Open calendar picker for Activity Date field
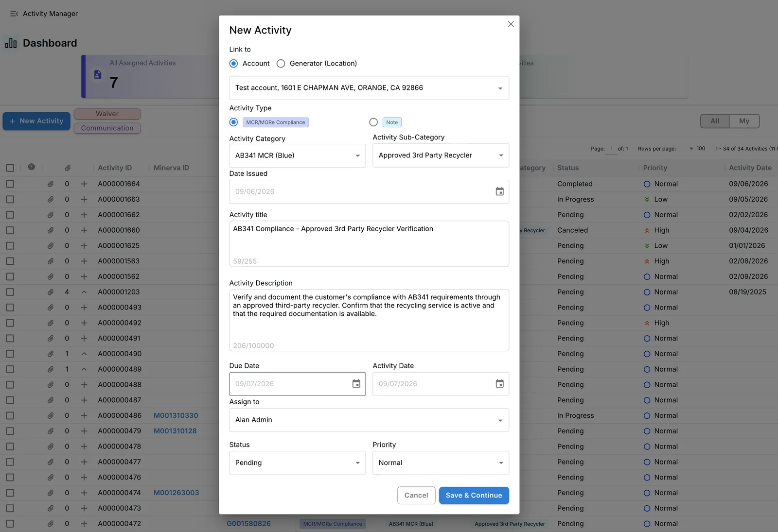 coord(499,384)
